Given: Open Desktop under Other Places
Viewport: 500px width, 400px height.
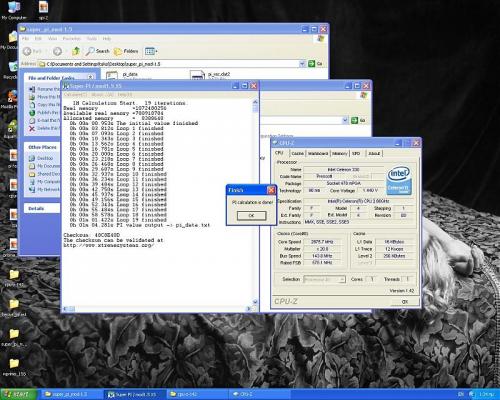Looking at the screenshot, I should pyautogui.click(x=41, y=158).
